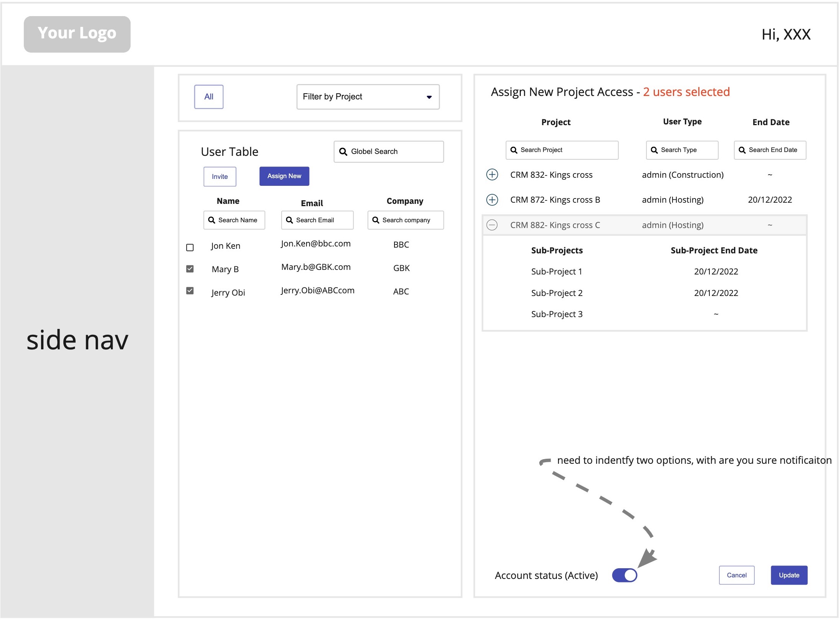Uncheck the Mary B checkbox
This screenshot has width=840, height=620.
pyautogui.click(x=190, y=269)
